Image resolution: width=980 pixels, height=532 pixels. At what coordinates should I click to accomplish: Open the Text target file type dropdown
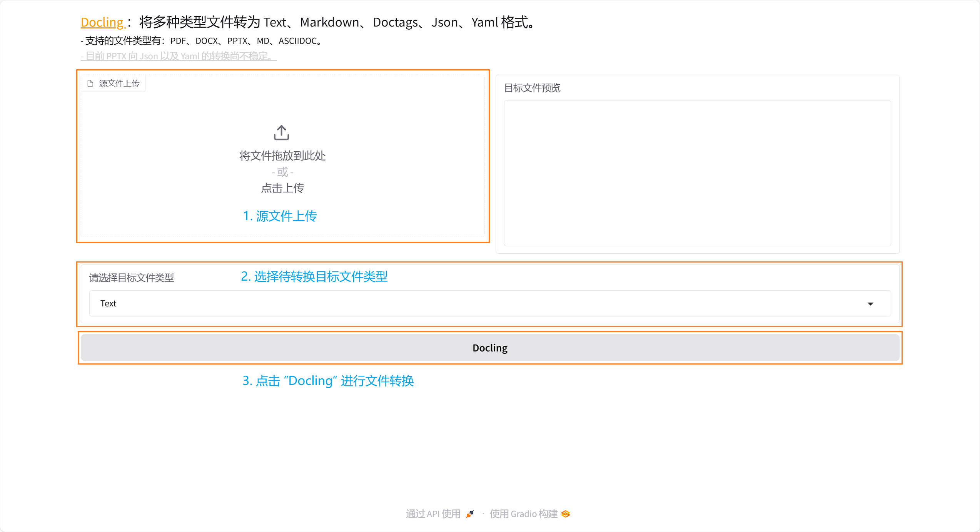coord(490,303)
